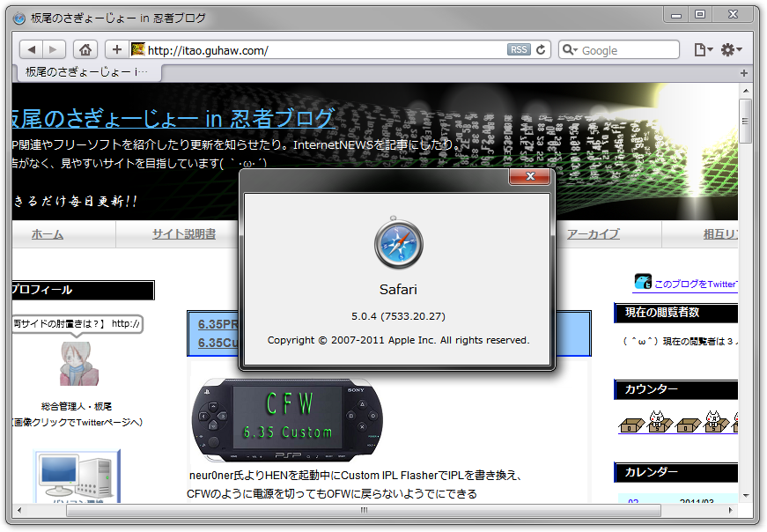Open the サイト説明書 navigation link
The height and width of the screenshot is (532, 767).
tap(184, 234)
